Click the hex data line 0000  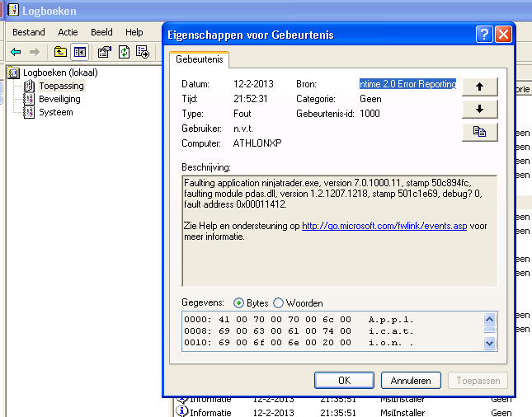[x=299, y=320]
